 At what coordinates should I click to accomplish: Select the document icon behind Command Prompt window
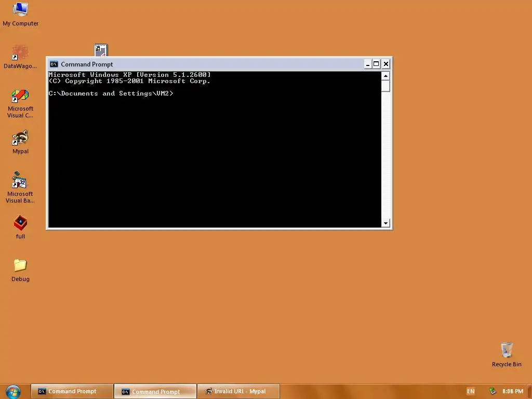point(101,50)
